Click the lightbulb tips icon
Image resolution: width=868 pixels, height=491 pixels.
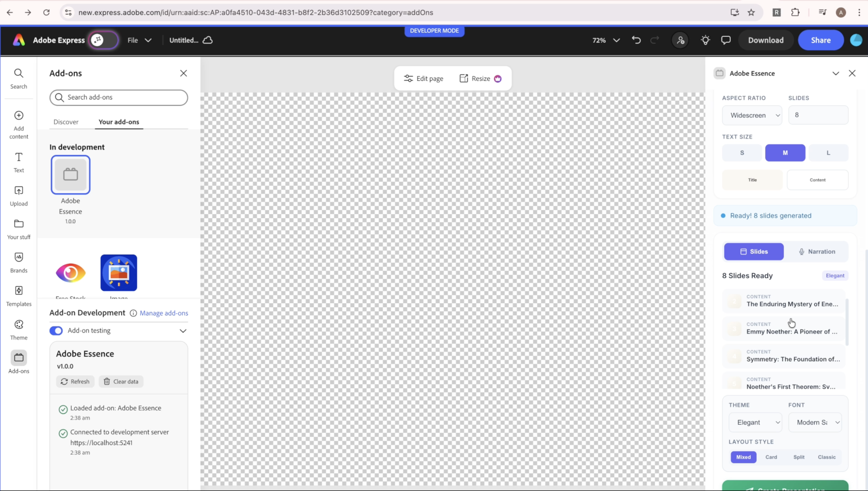click(705, 40)
